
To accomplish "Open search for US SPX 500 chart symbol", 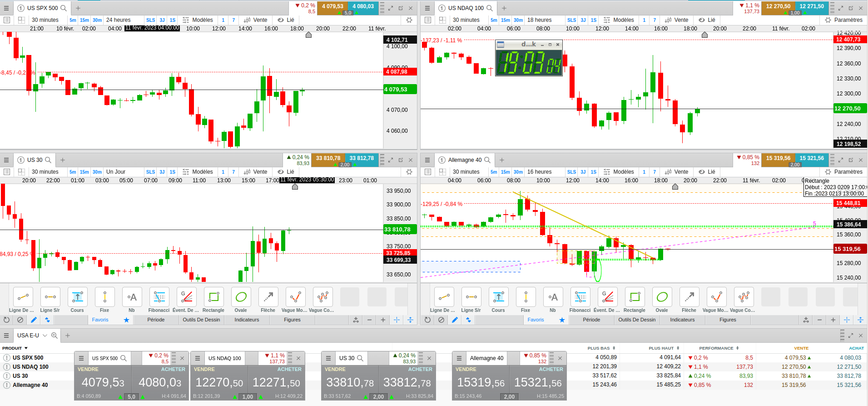I will pyautogui.click(x=64, y=8).
